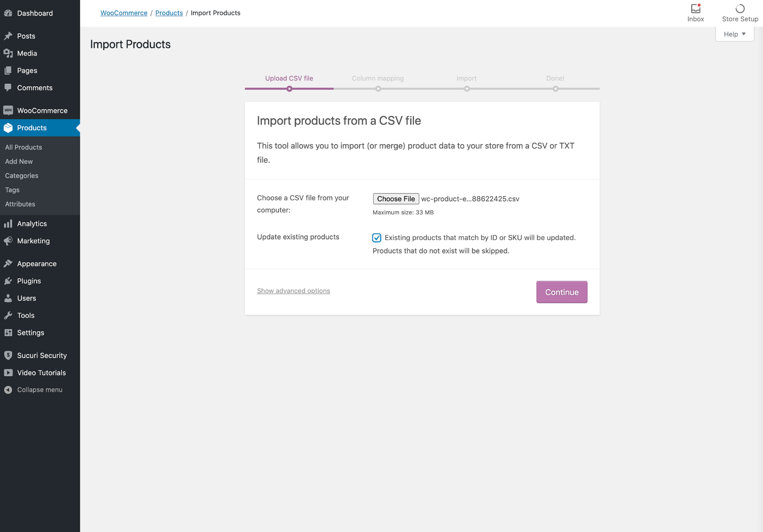Click the Plugins plug icon
Viewport: 763px width, 532px height.
[x=8, y=281]
